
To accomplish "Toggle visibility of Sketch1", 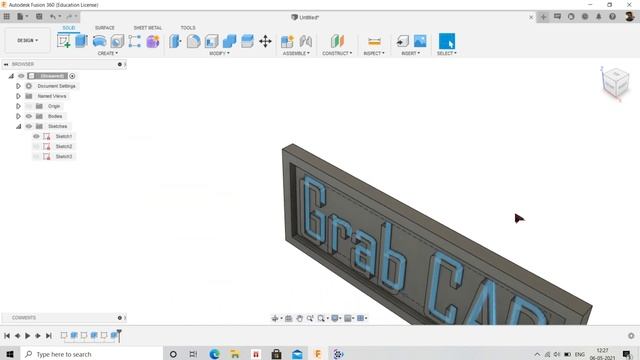I will [x=36, y=136].
